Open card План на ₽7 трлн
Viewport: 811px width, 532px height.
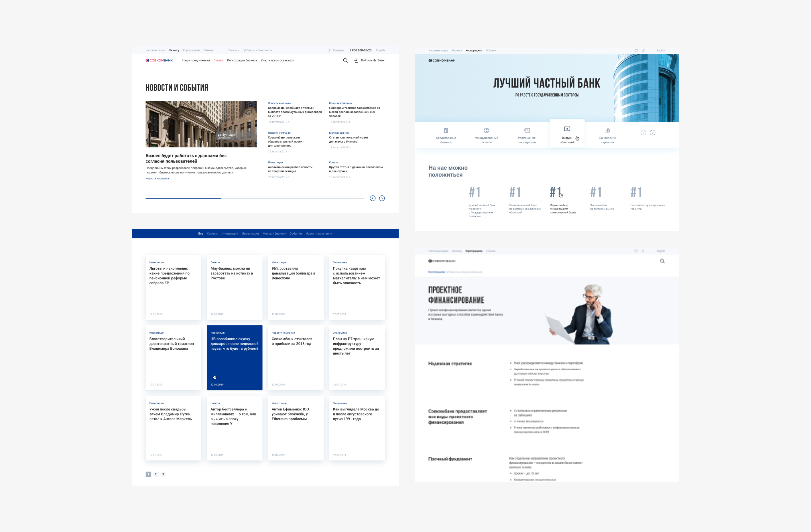pyautogui.click(x=357, y=358)
